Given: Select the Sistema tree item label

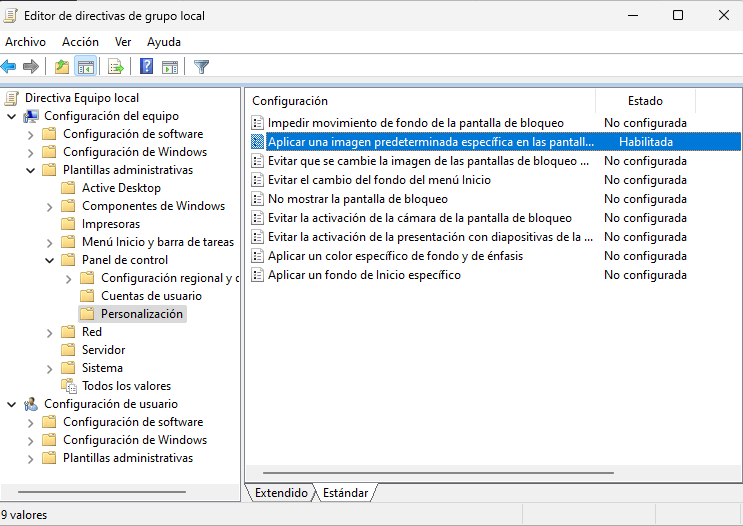Looking at the screenshot, I should pyautogui.click(x=102, y=368).
